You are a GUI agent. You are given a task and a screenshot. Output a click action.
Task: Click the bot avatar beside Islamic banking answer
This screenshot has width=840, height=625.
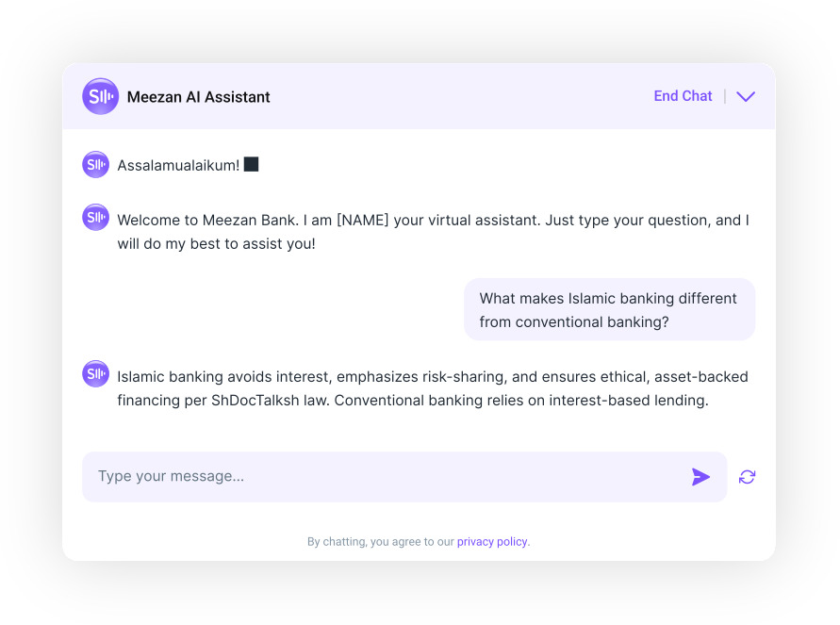95,374
